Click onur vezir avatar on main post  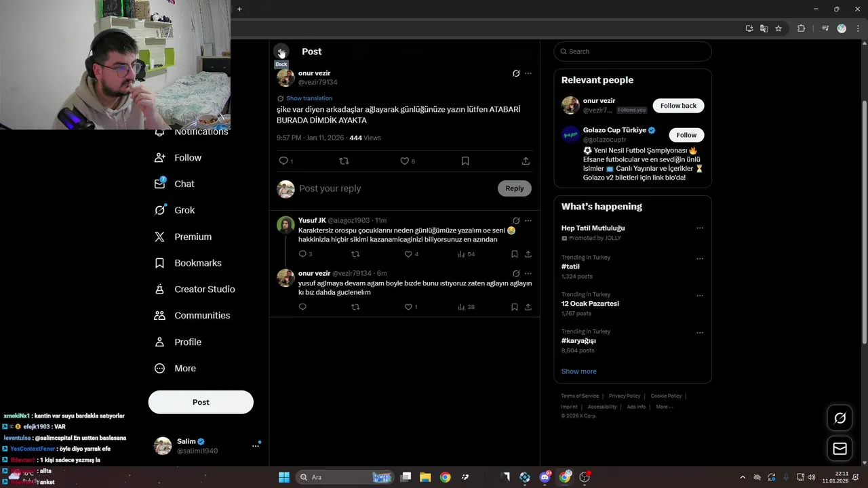pyautogui.click(x=285, y=77)
